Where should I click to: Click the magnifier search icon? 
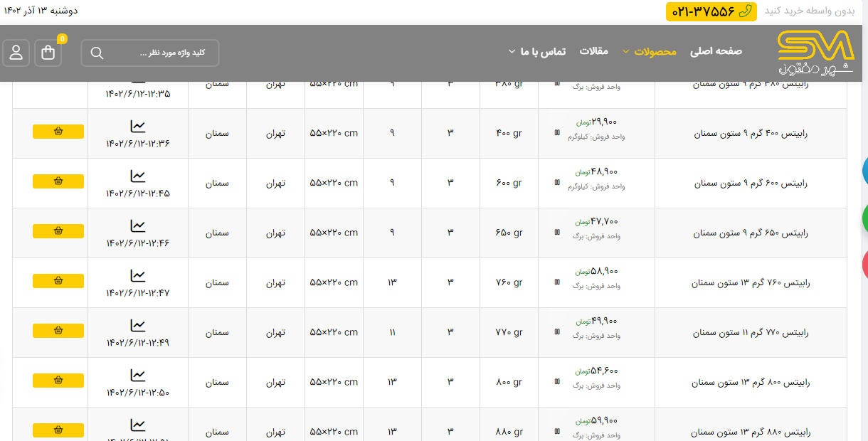point(97,53)
